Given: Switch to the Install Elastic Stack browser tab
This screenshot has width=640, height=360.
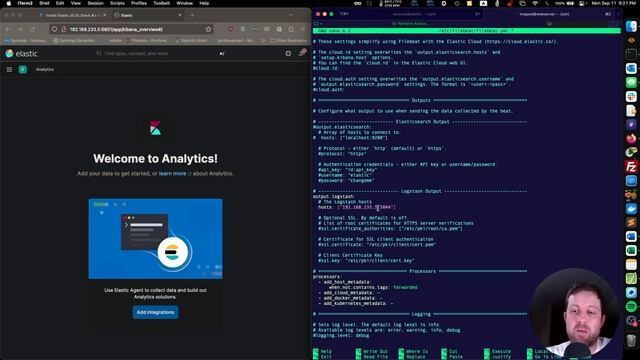Looking at the screenshot, I should pyautogui.click(x=73, y=15).
